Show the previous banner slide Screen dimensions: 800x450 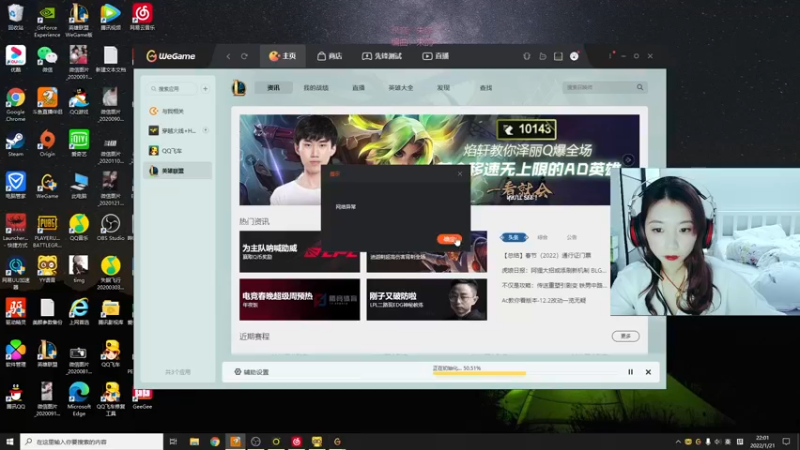[251, 160]
